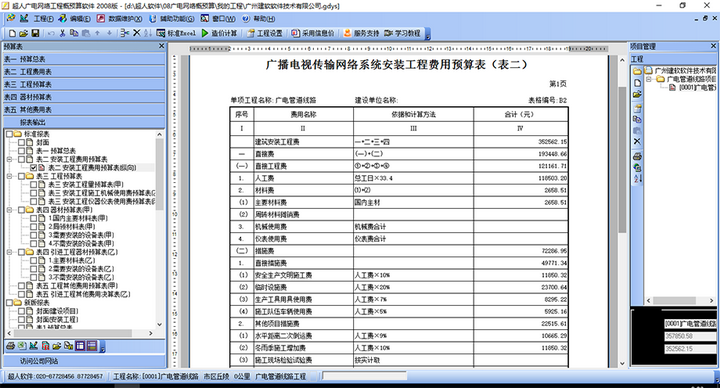Image resolution: width=720 pixels, height=388 pixels.
Task: Click the top toolbar overflow arrow after 学习教程
Action: [428, 34]
